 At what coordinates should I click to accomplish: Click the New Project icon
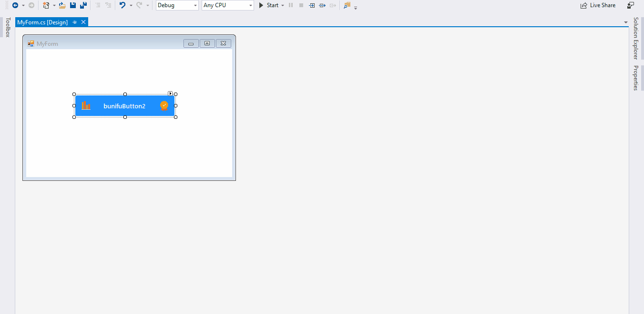(x=46, y=5)
